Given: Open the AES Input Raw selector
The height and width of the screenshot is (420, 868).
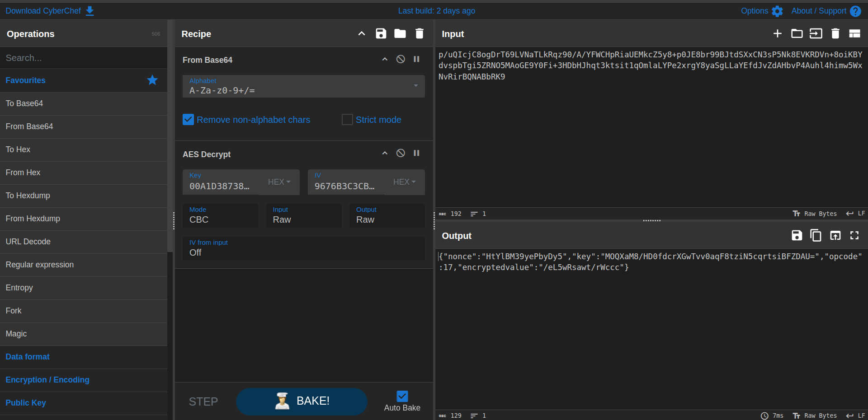Looking at the screenshot, I should [x=304, y=215].
